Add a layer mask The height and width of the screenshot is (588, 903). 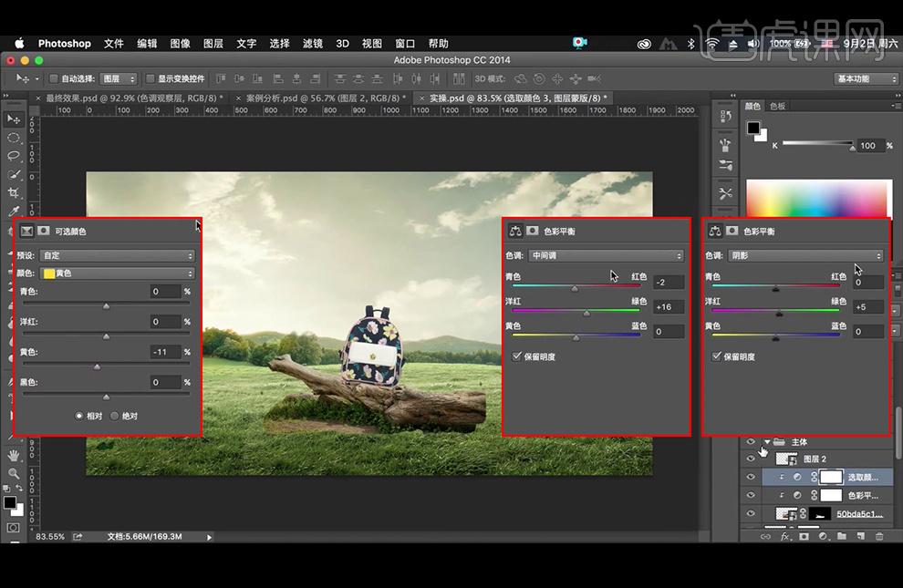804,536
